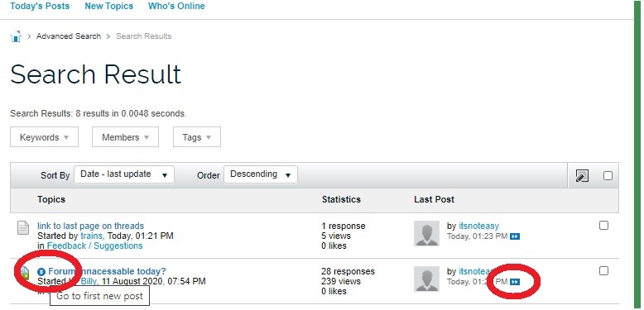Open avatar of last poster in second row
The width and height of the screenshot is (644, 310).
[426, 279]
